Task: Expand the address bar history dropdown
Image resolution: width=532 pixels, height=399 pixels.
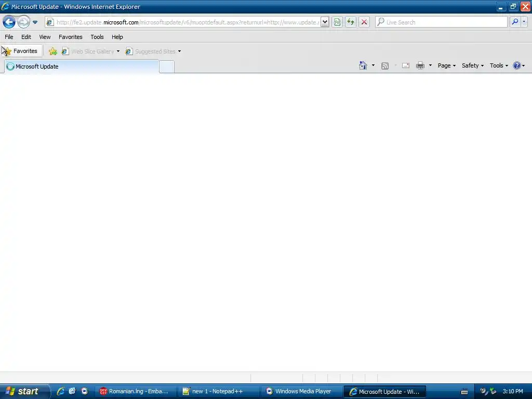Action: (x=325, y=22)
